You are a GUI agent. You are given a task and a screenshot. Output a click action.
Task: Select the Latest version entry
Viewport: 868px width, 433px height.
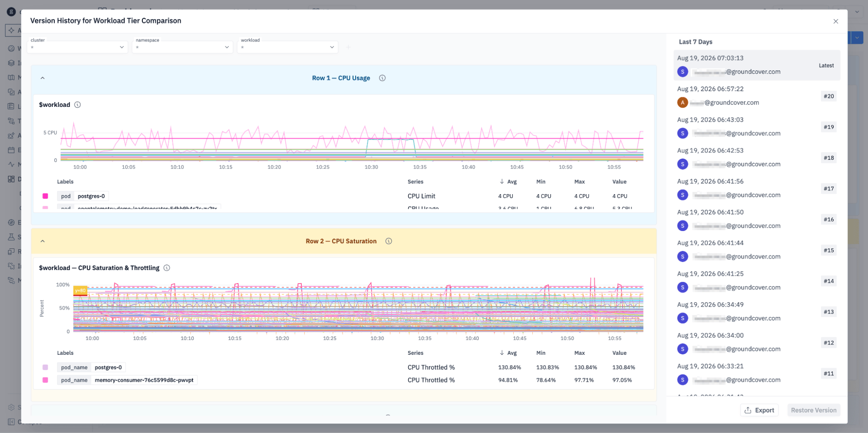coord(756,65)
